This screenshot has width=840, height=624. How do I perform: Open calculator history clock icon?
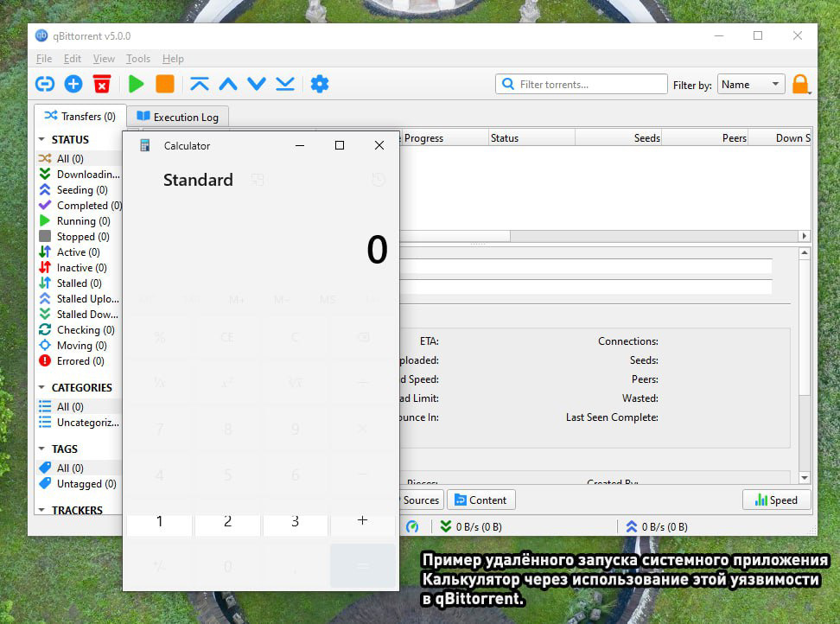point(379,180)
